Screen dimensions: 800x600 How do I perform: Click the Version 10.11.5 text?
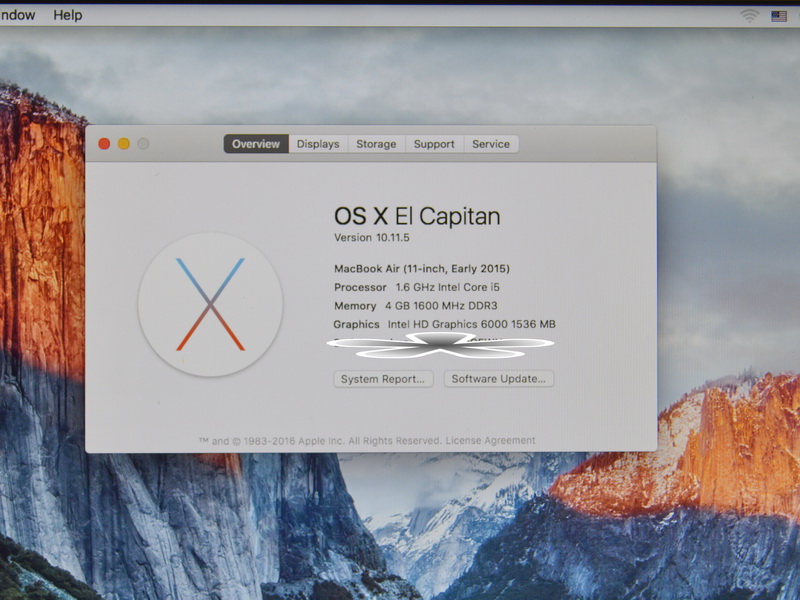[x=371, y=238]
